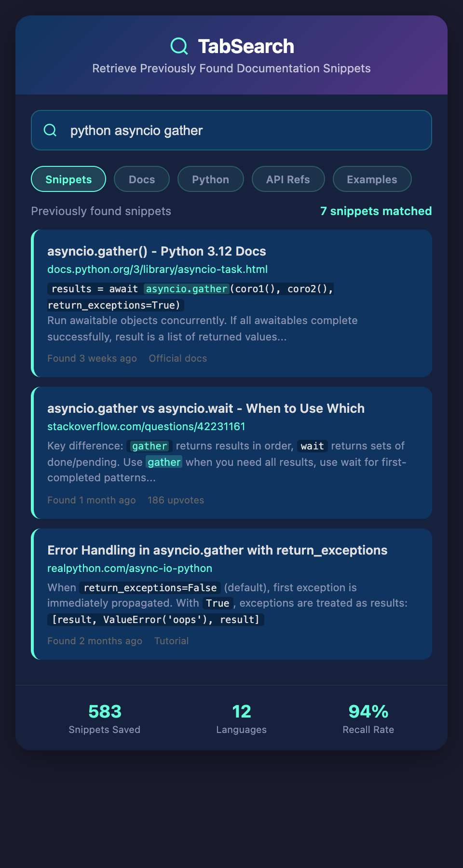Click the 12 Languages stat

pos(241,718)
